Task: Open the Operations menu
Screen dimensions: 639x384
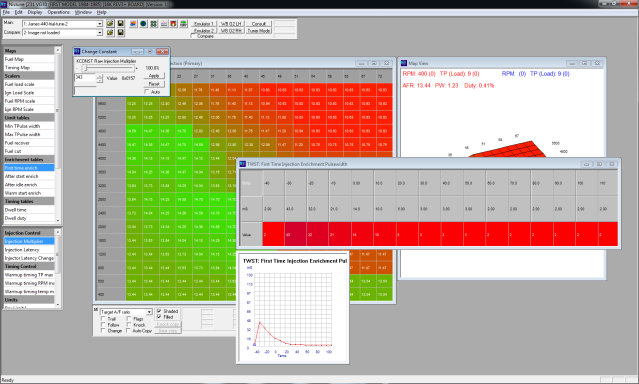Action: pyautogui.click(x=58, y=12)
